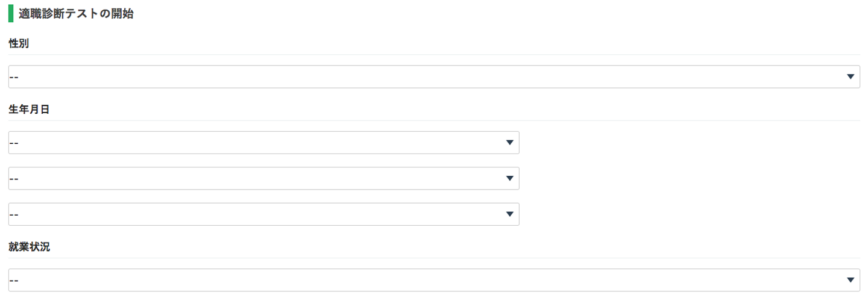Click the arrow on first 生年月日 dropdown
868x298 pixels.
coord(510,143)
